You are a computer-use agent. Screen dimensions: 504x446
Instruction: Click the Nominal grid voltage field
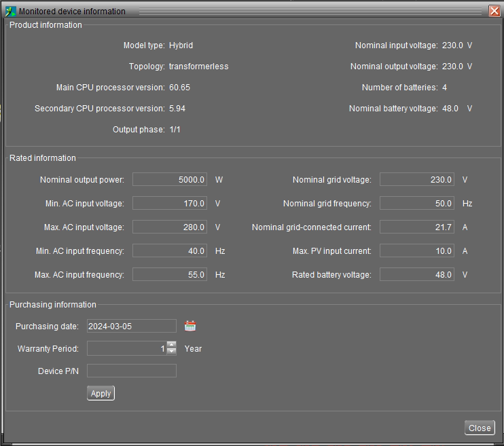pos(416,179)
